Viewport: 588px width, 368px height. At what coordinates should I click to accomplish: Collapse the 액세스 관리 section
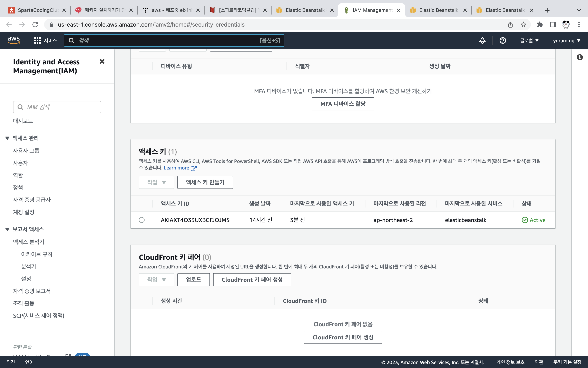(x=7, y=138)
